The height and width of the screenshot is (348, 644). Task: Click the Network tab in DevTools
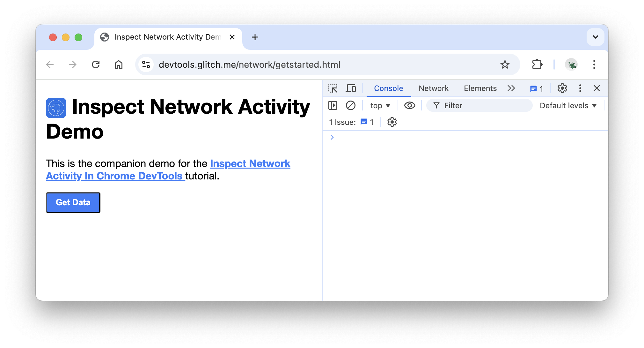point(434,88)
